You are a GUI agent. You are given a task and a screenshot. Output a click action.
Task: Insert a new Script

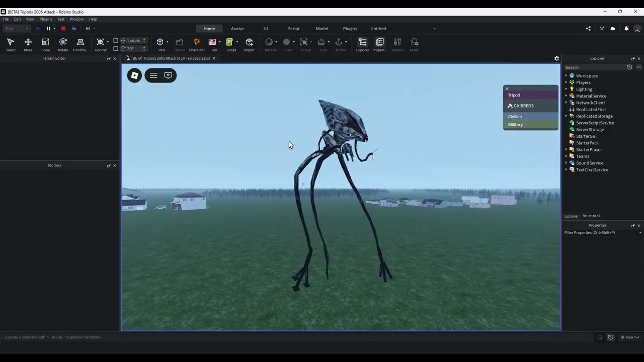point(230,42)
